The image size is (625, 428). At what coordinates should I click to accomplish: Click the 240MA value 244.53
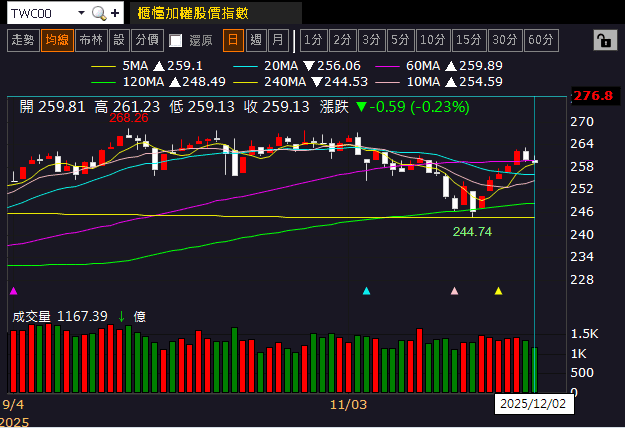[346, 82]
